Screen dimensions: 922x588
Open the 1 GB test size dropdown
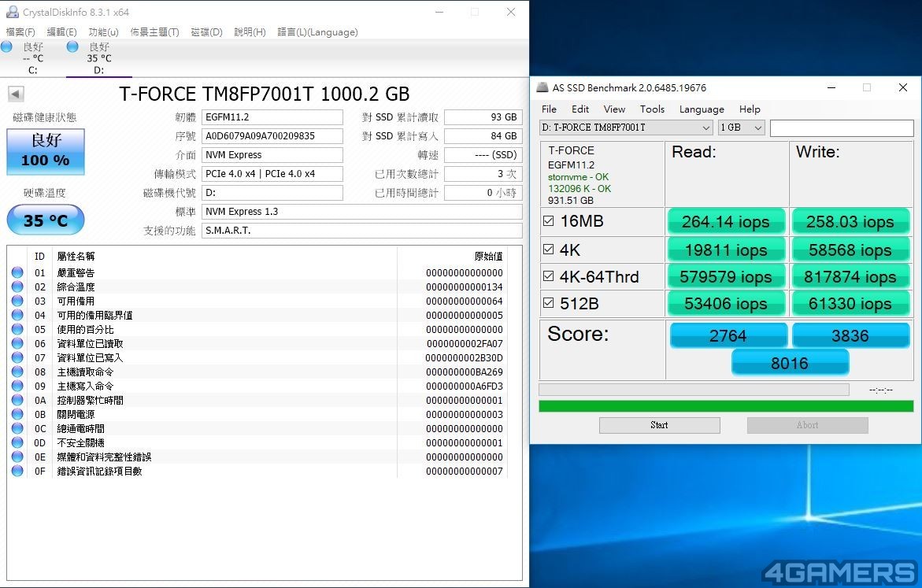[741, 128]
